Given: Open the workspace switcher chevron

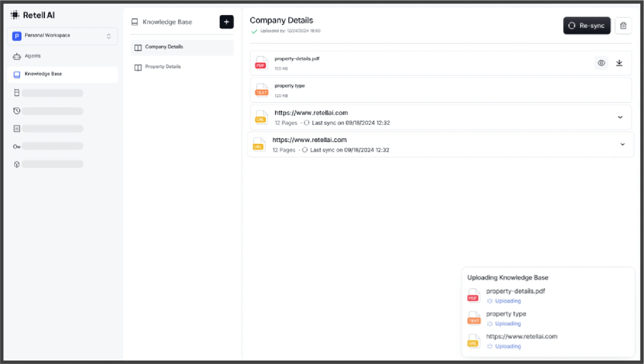Looking at the screenshot, I should point(109,36).
